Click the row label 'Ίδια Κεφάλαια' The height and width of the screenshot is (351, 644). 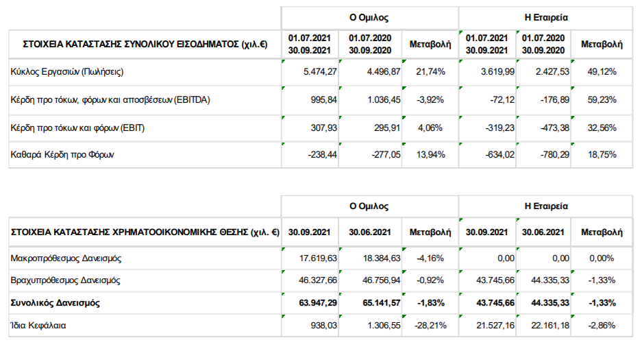[38, 325]
